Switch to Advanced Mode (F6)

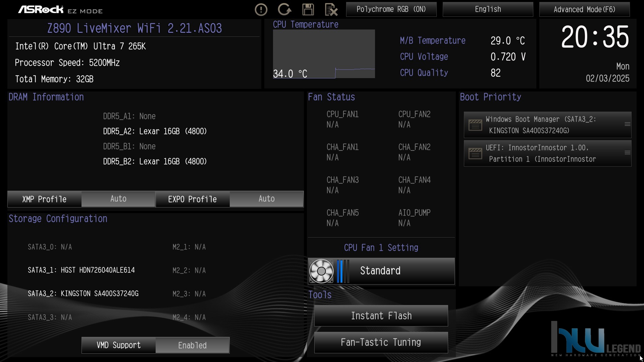click(x=584, y=9)
